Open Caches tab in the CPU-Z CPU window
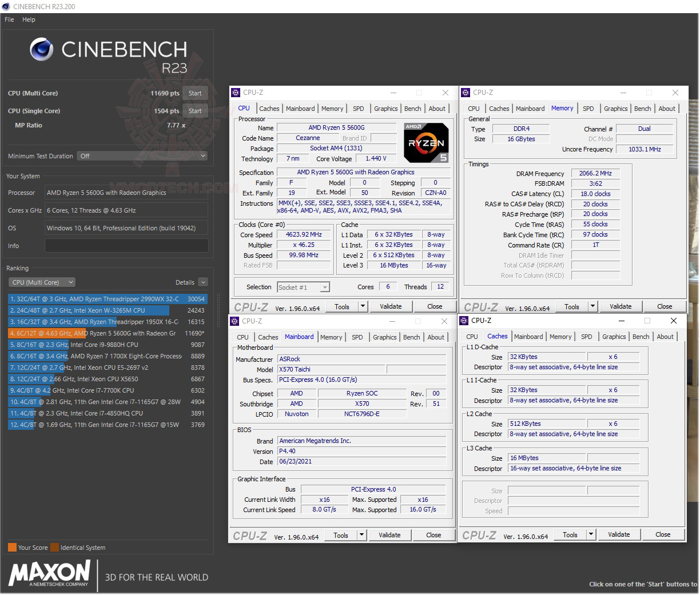This screenshot has height=595, width=700. [x=269, y=109]
